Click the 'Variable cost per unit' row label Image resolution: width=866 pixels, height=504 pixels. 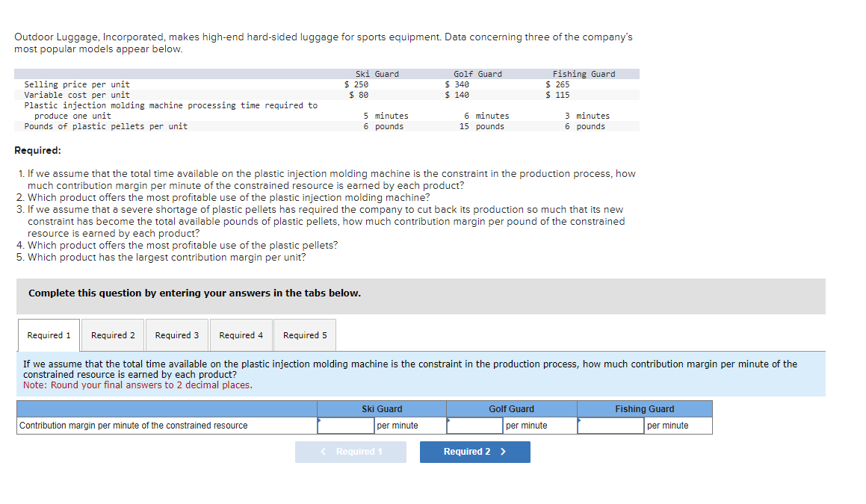(x=77, y=95)
